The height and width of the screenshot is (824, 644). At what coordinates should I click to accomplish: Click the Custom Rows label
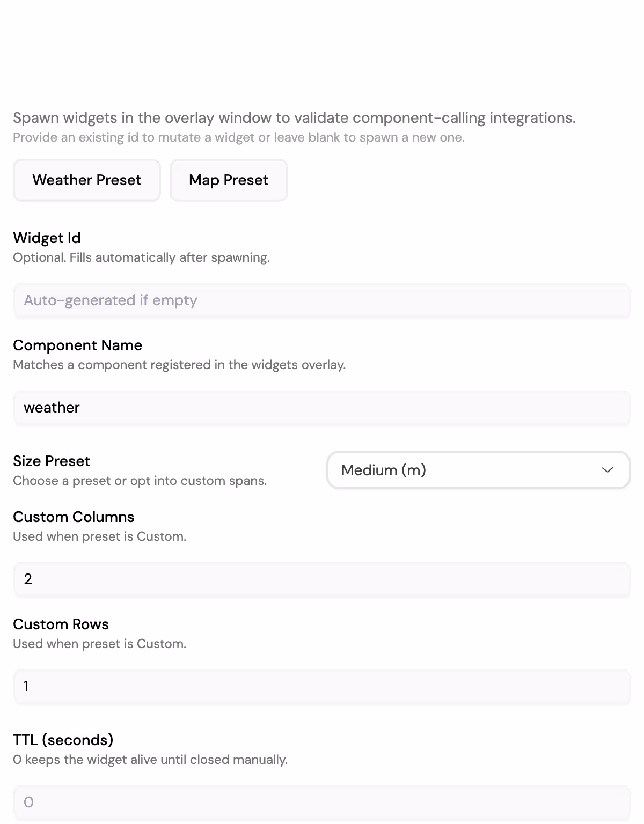pyautogui.click(x=61, y=624)
